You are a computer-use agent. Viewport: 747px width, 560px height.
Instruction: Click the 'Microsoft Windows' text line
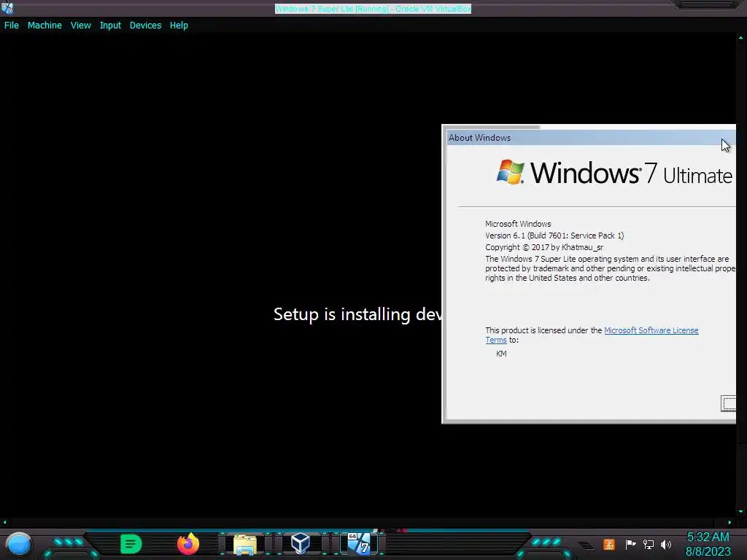pyautogui.click(x=518, y=224)
